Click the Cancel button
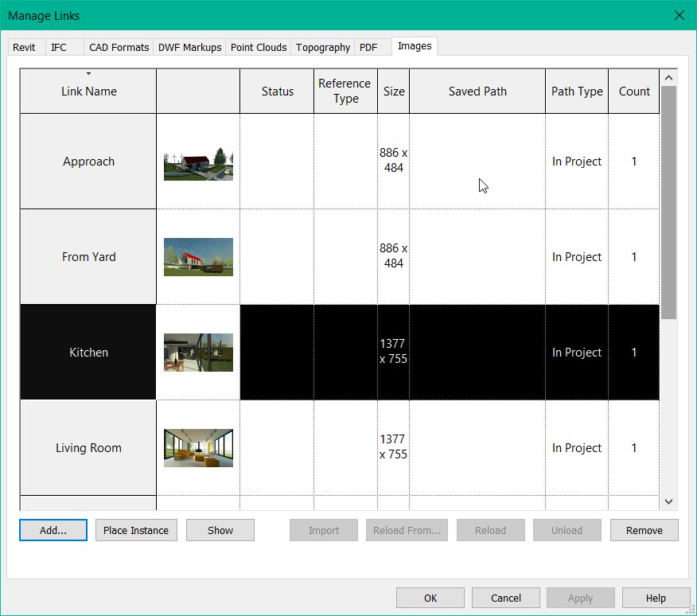The width and height of the screenshot is (697, 616). coord(506,598)
